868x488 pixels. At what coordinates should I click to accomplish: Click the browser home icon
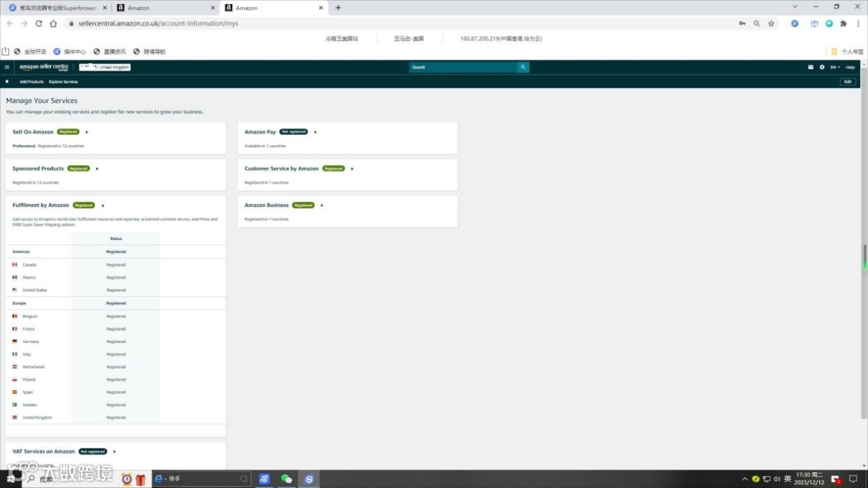52,23
